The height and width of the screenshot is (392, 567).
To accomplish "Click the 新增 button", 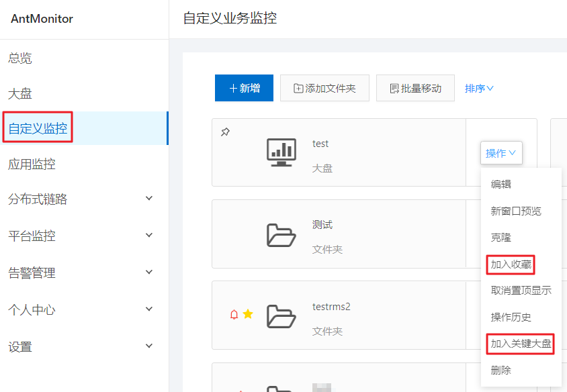I will click(x=244, y=88).
